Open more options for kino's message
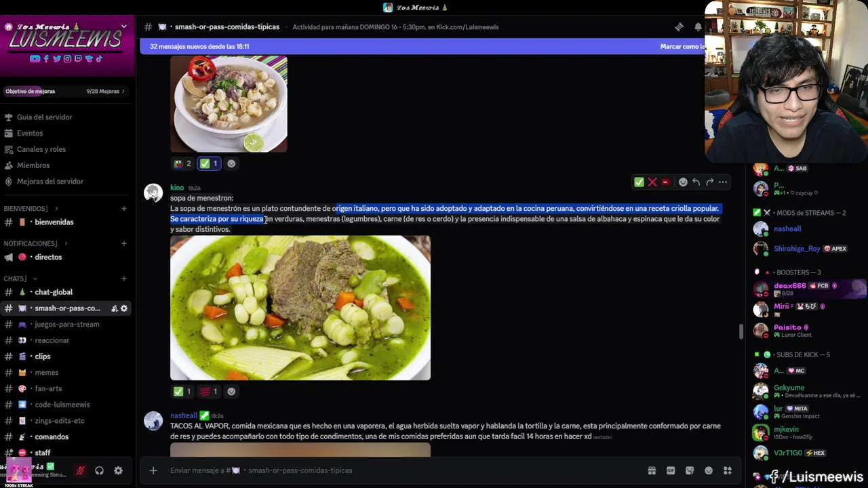The width and height of the screenshot is (868, 488). (723, 182)
